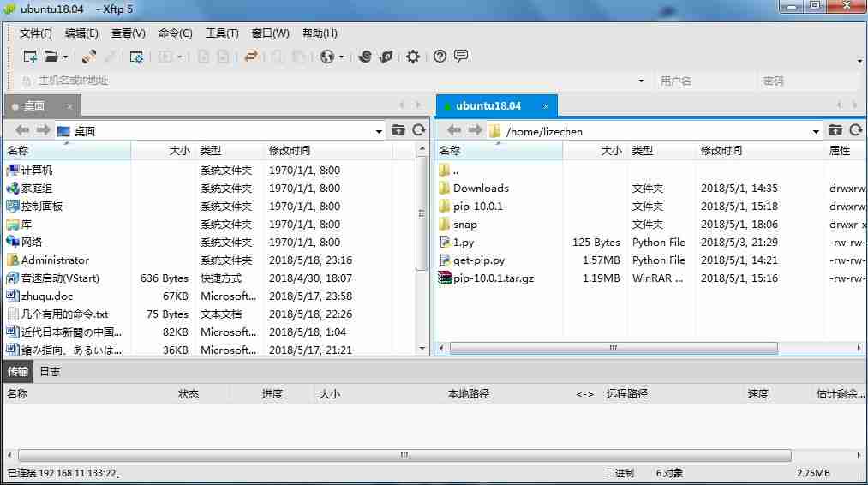Open the 命令(C) menu
This screenshot has width=868, height=485.
[176, 33]
